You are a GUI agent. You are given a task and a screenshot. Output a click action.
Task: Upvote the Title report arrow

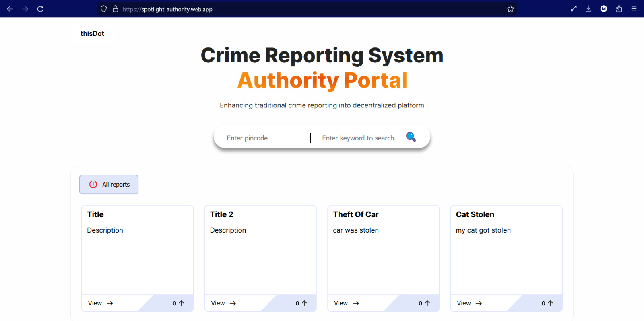click(181, 303)
